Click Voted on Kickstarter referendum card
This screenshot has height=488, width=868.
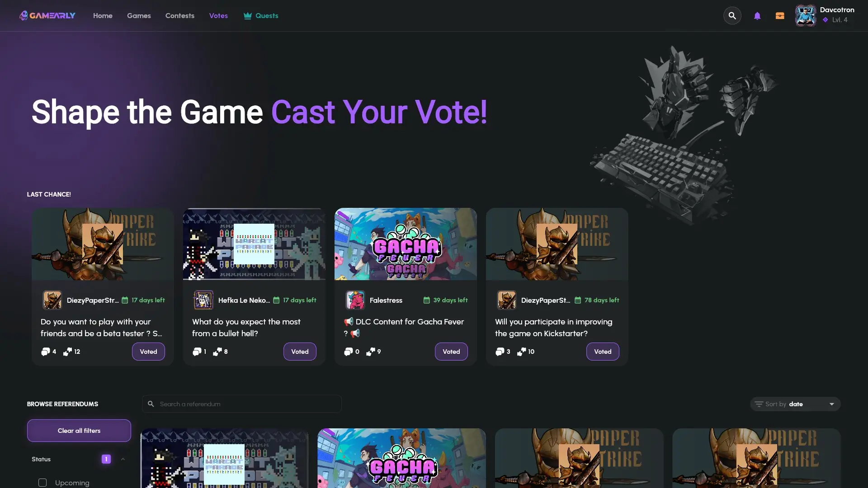(x=603, y=352)
